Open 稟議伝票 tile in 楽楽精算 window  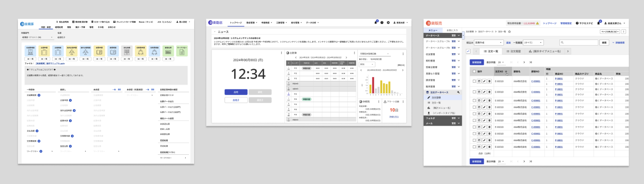pyautogui.click(x=168, y=51)
